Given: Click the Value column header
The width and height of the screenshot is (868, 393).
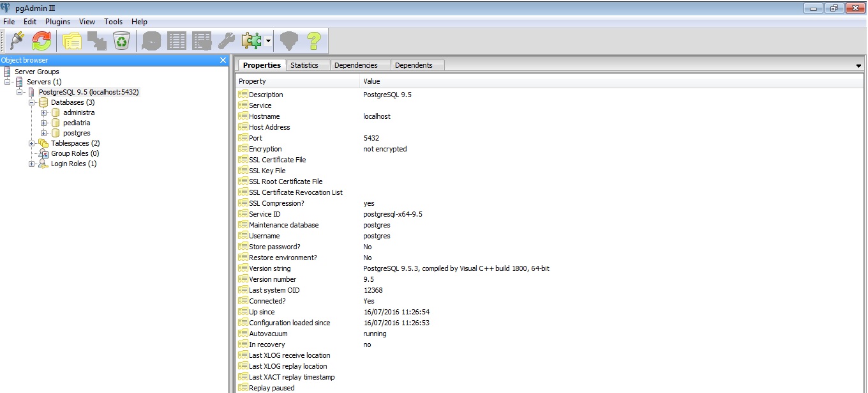Looking at the screenshot, I should coord(611,81).
